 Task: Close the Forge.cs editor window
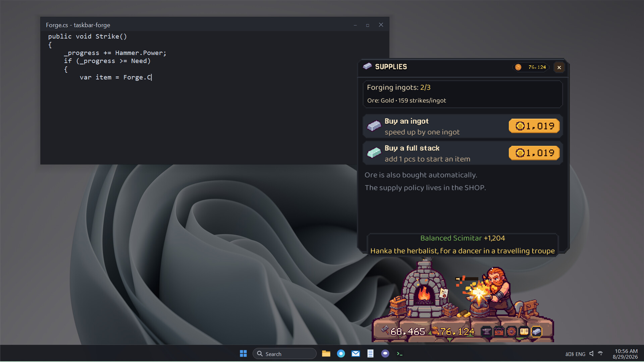[x=381, y=25]
